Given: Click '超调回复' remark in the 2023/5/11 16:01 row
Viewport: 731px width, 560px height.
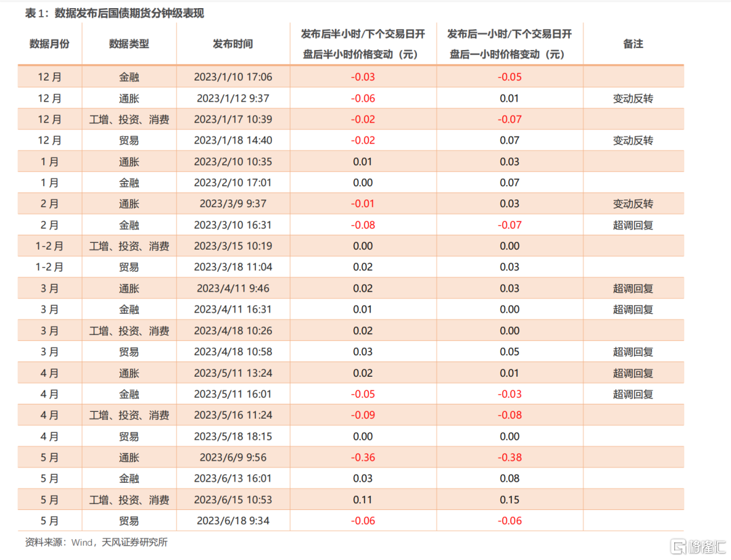Looking at the screenshot, I should click(x=633, y=394).
